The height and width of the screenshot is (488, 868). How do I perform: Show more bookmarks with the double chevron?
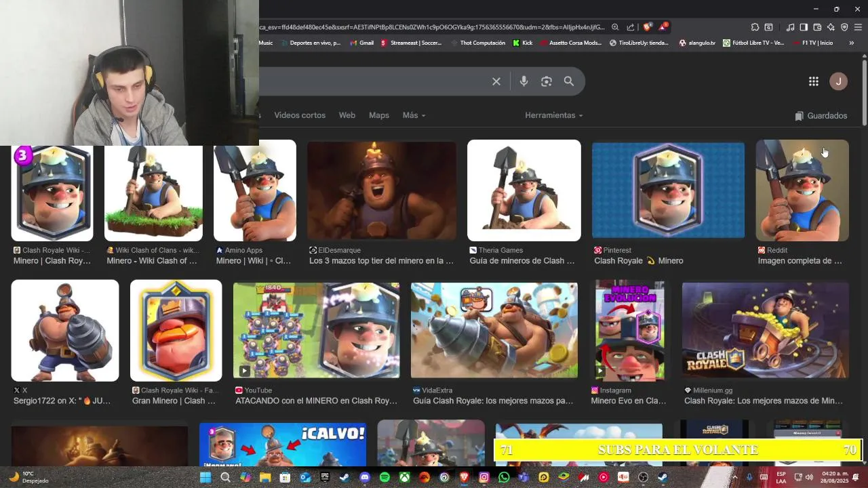tap(851, 43)
